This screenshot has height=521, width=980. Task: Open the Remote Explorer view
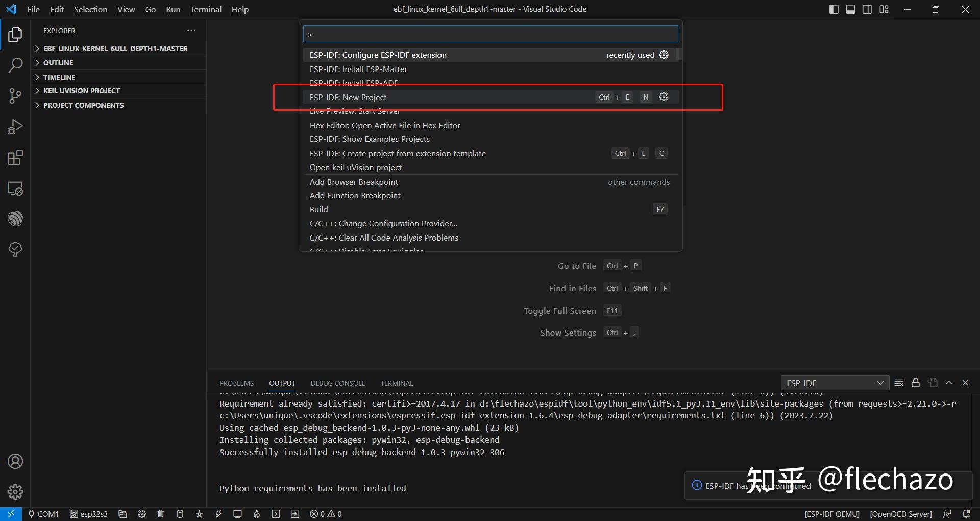[15, 188]
